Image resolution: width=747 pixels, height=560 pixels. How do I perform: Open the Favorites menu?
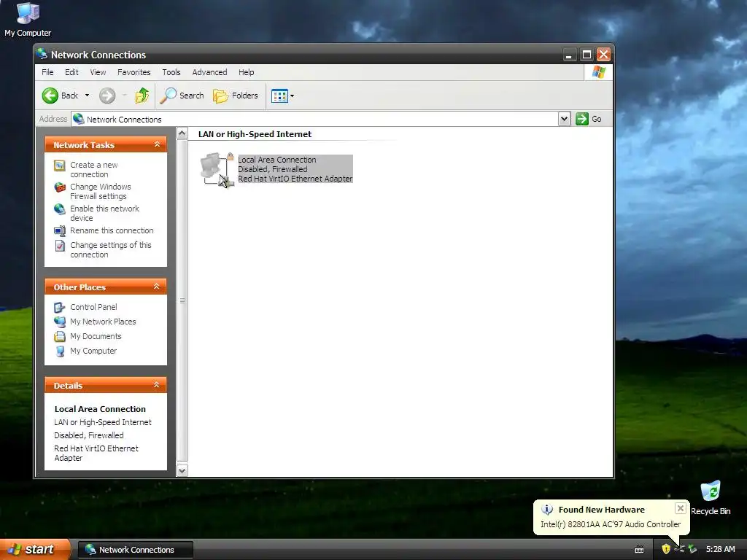pyautogui.click(x=134, y=72)
